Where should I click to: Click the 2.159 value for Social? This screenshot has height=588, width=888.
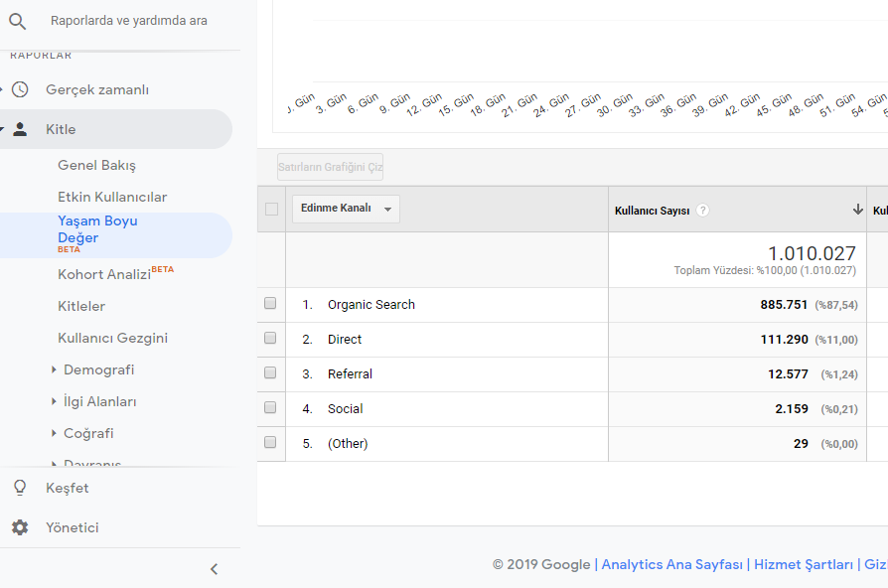click(792, 409)
